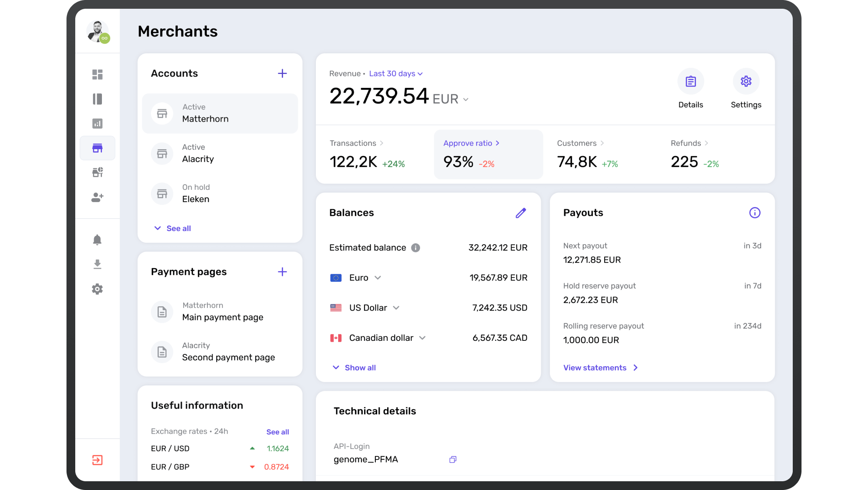
Task: Open the Payouts info tooltip
Action: pyautogui.click(x=754, y=213)
